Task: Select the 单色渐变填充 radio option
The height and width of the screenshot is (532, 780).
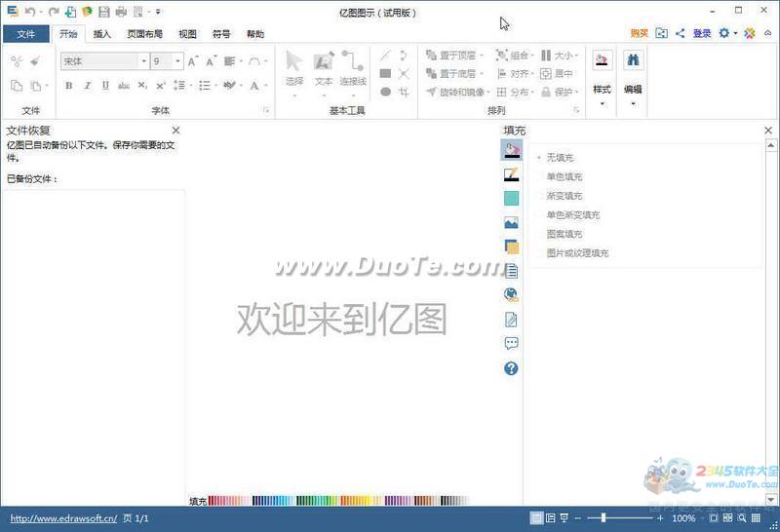Action: 568,214
